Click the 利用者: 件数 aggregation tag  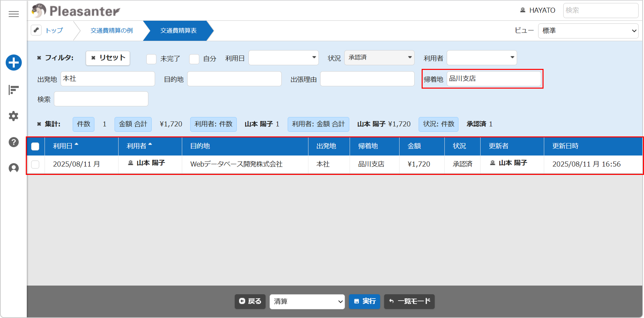click(213, 124)
